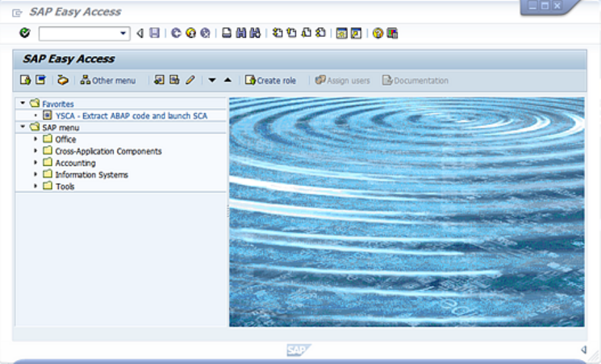Click the green Enter checkmark icon
Image resolution: width=601 pixels, height=364 pixels.
pos(25,33)
